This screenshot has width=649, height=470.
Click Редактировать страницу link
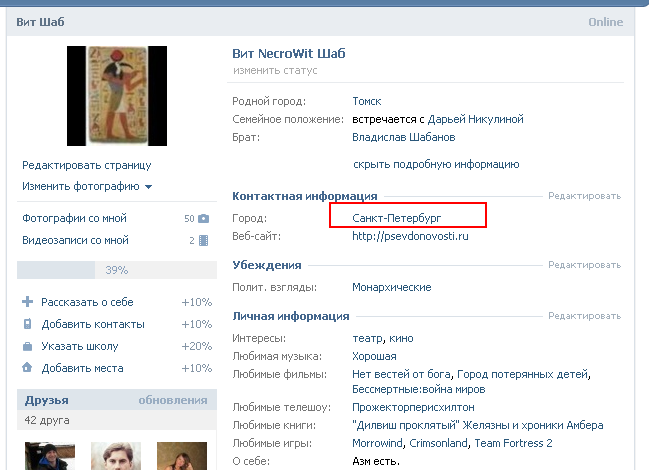point(87,165)
